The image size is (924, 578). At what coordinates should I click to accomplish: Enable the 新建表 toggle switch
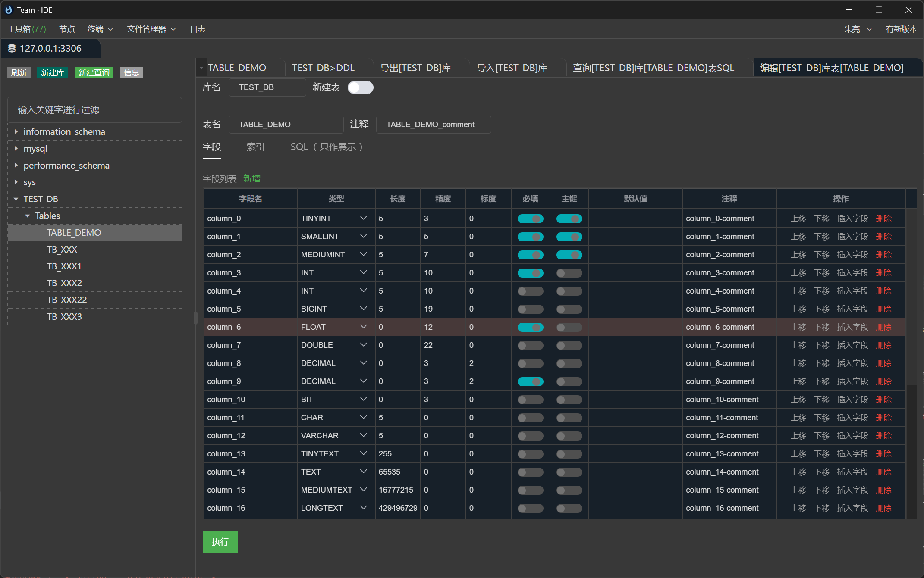(360, 87)
